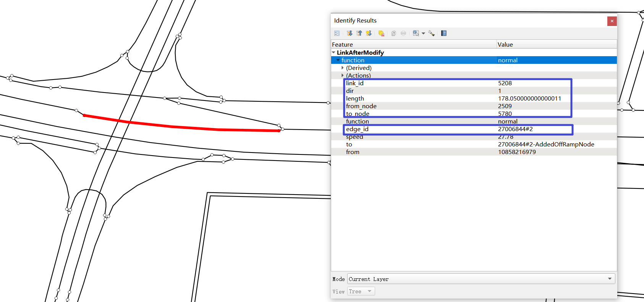Open Identify Settings wrench icon
The width and height of the screenshot is (644, 302).
tap(432, 33)
